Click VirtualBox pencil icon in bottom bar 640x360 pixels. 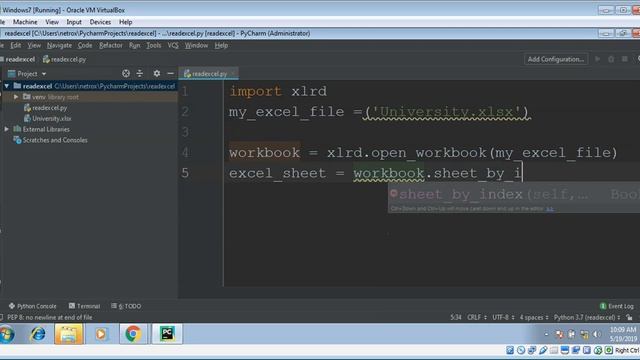[543, 350]
